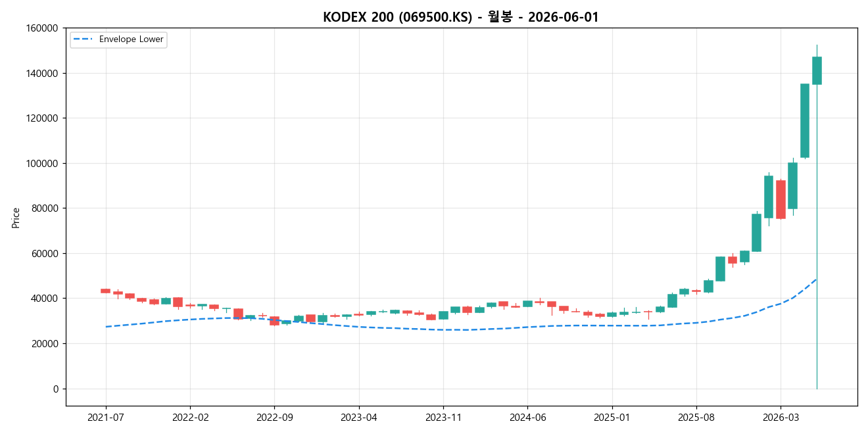Click the 120000 y-axis tick label
Viewport: 868px width, 434px height.
coord(43,118)
